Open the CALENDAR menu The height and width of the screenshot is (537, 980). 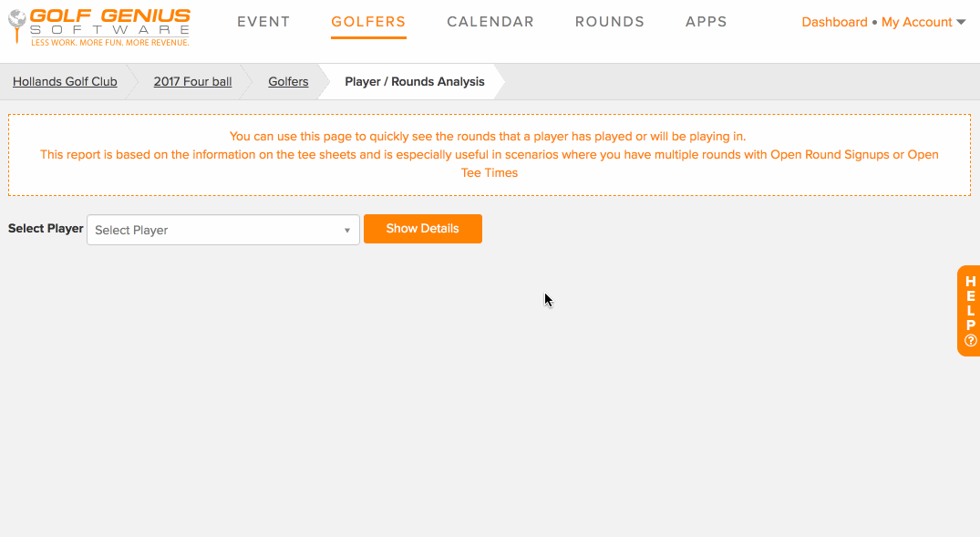point(490,22)
